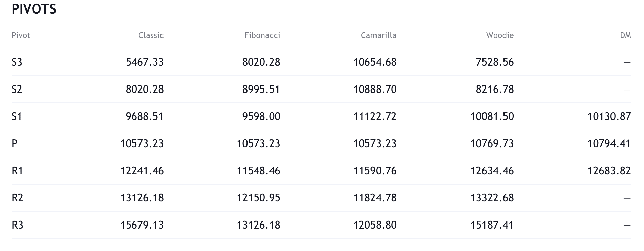
Task: Select Fibonacci S2 value 8995.51
Action: (261, 89)
